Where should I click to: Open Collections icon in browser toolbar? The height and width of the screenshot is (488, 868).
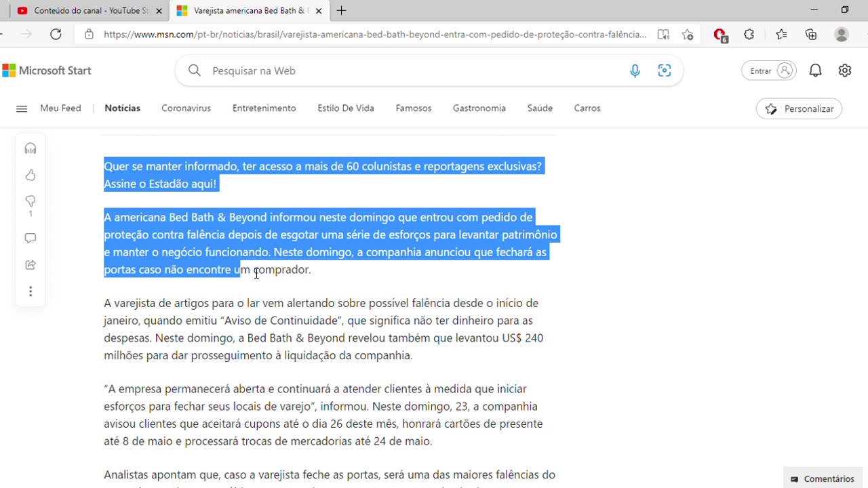811,35
